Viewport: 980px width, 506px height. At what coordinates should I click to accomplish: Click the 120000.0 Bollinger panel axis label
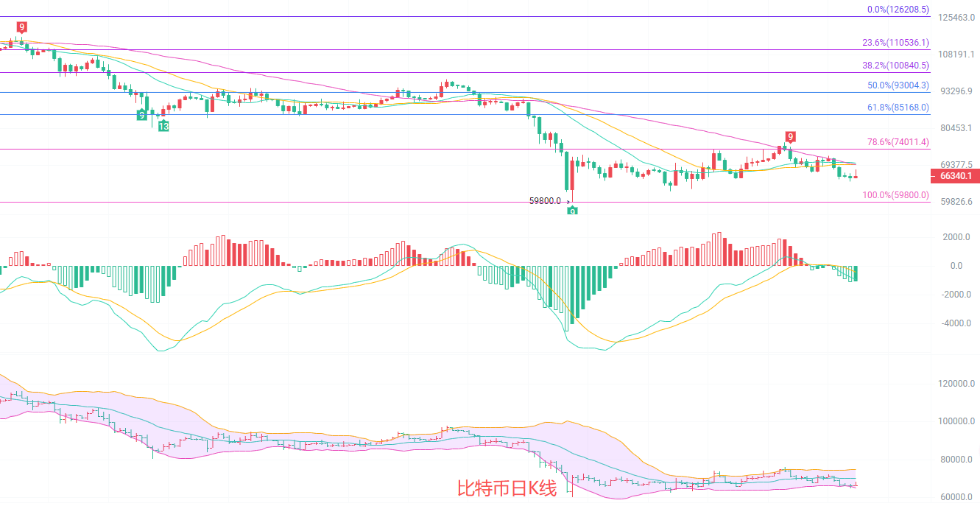pos(956,384)
